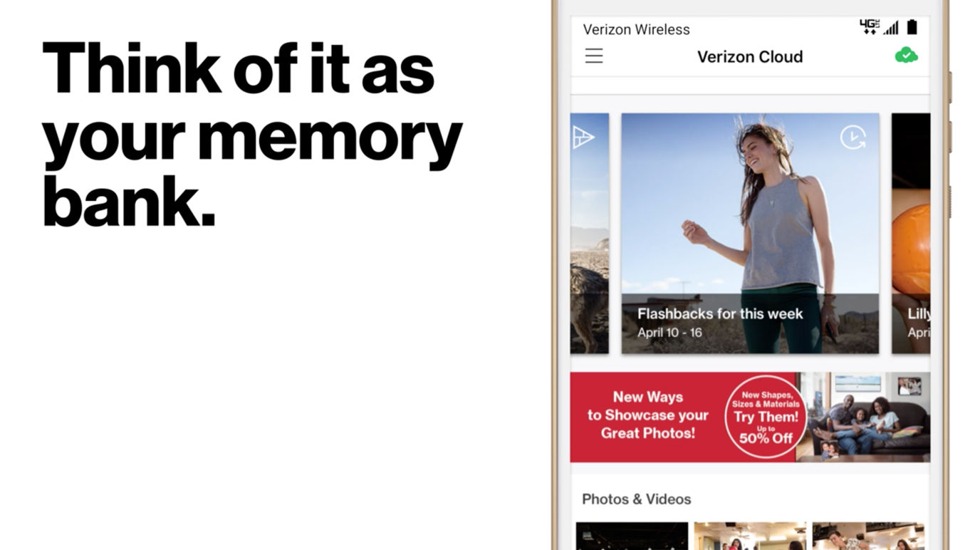Tap the clock flashback icon on the card
The image size is (980, 550).
tap(853, 137)
